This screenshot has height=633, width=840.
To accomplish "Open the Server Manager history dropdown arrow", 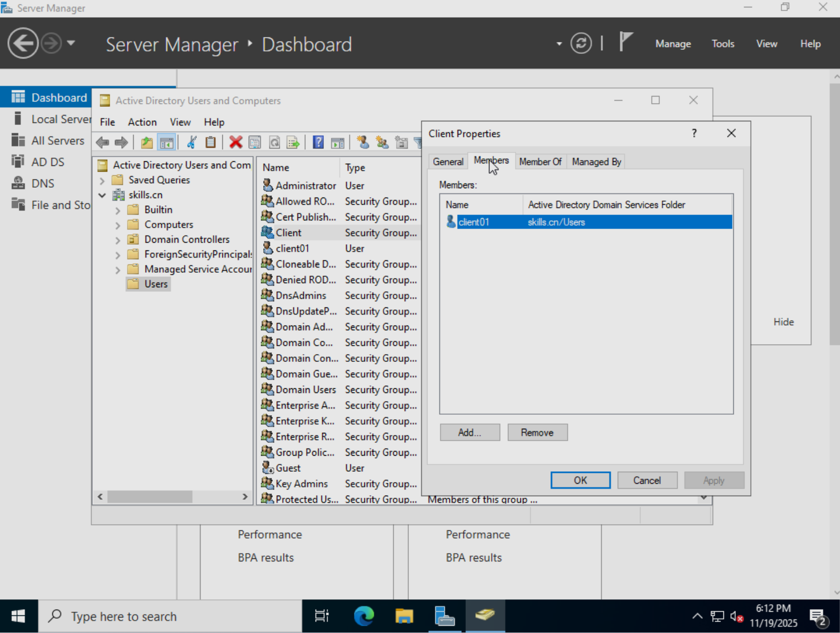I will click(71, 43).
